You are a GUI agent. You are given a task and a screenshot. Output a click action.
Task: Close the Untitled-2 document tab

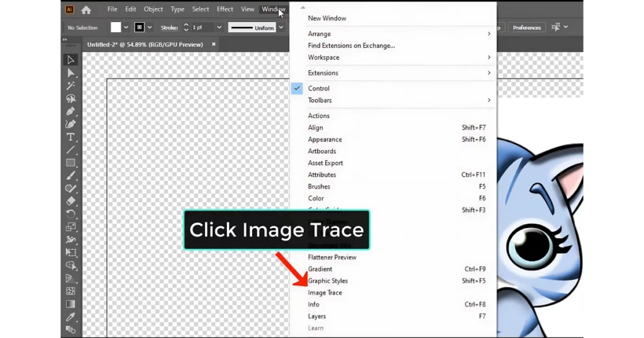pos(214,45)
